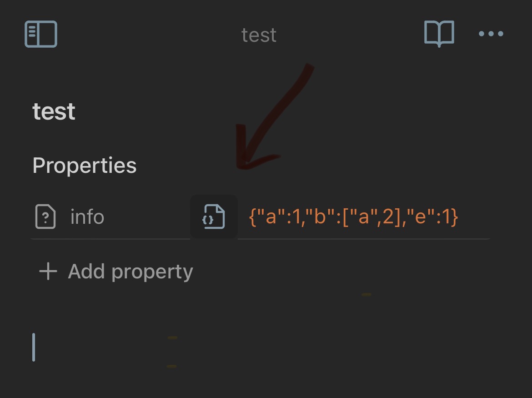The height and width of the screenshot is (398, 532).
Task: Click the orange JSON value text
Action: 354,217
